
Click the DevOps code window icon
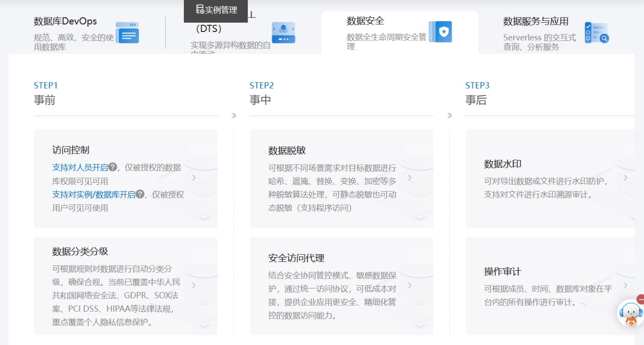coord(127,32)
